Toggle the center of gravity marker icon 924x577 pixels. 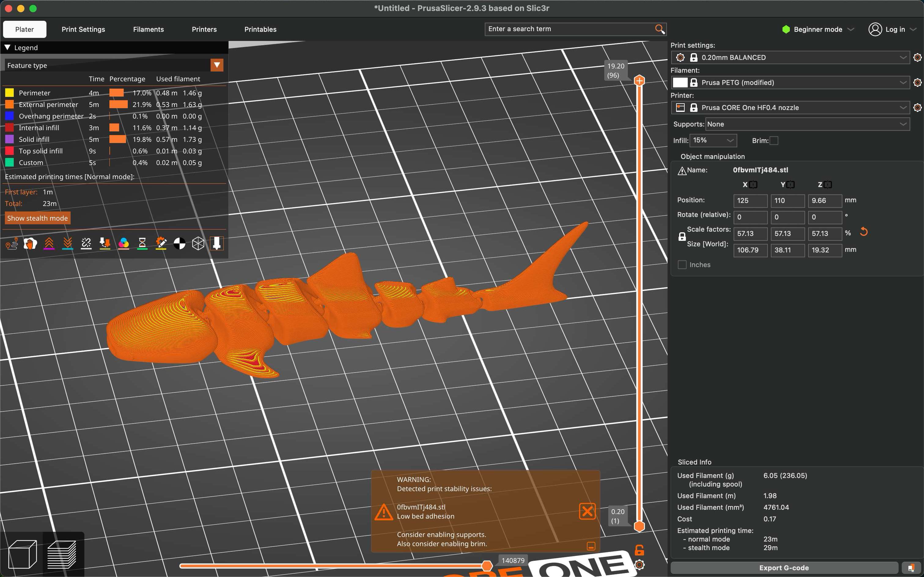[x=179, y=244]
